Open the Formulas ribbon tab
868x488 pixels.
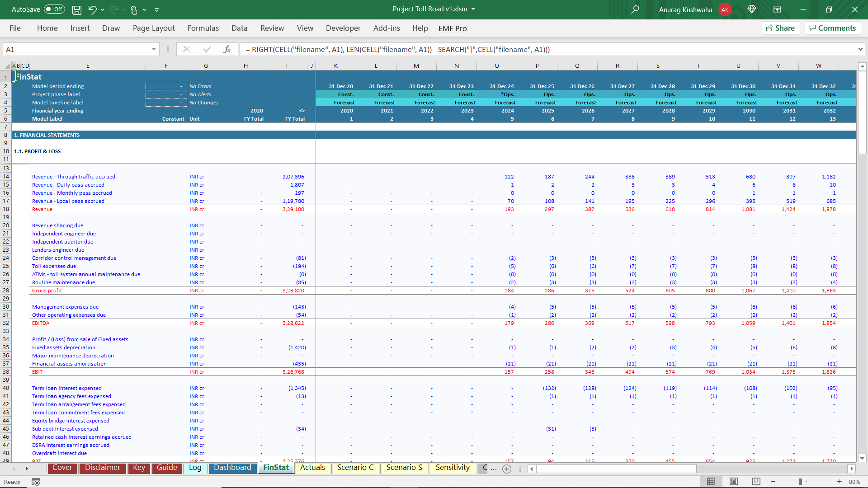203,28
